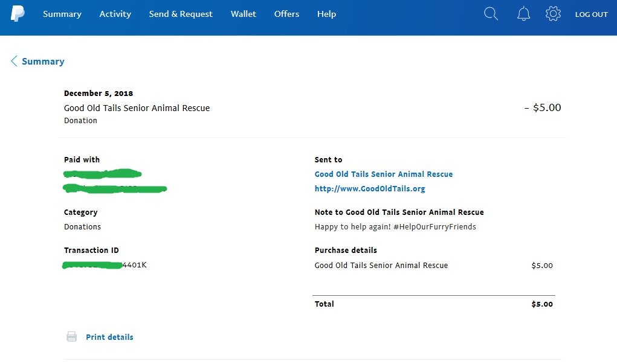Click the LOG OUT button

pyautogui.click(x=592, y=14)
